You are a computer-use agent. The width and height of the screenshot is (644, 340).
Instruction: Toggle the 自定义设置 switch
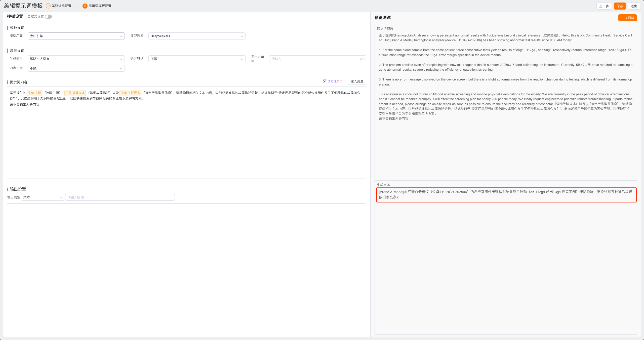pos(48,17)
